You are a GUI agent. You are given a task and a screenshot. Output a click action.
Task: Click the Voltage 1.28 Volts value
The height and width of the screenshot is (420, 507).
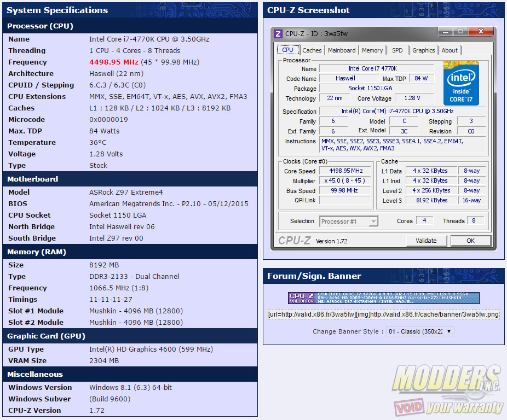pos(106,154)
